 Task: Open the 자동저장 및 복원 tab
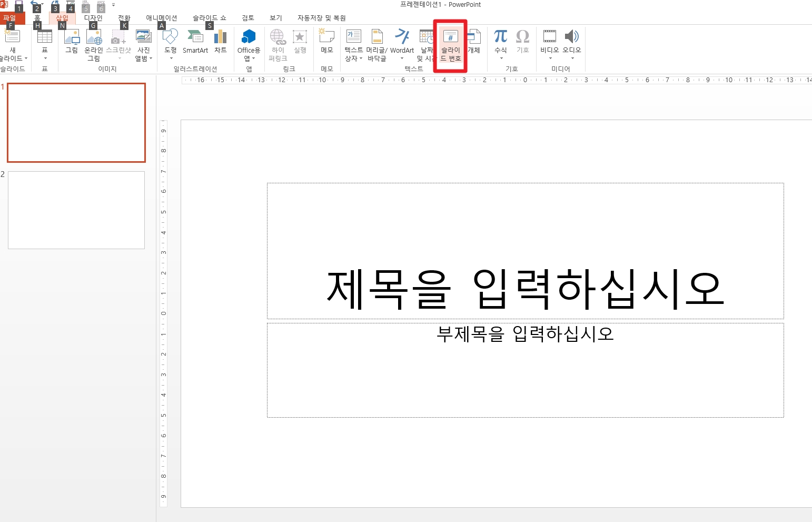321,18
